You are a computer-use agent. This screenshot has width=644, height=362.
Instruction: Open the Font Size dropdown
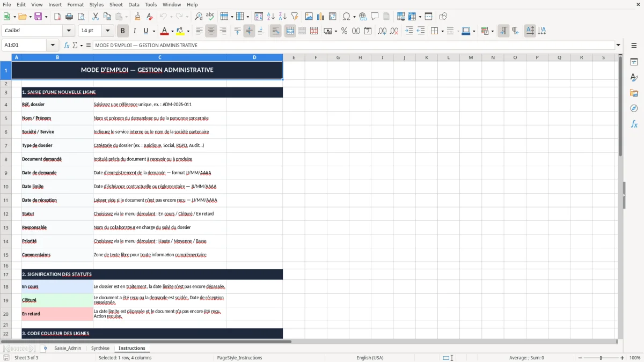(x=108, y=31)
